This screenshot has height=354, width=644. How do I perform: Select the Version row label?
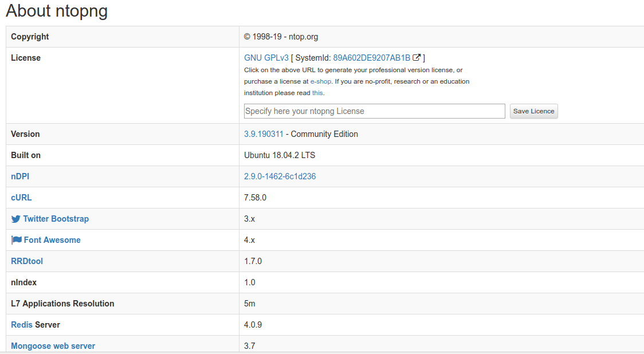coord(25,134)
